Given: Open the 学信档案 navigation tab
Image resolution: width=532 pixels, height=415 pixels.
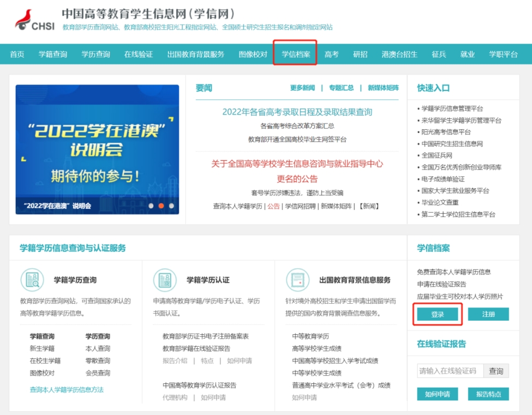Looking at the screenshot, I should (296, 55).
